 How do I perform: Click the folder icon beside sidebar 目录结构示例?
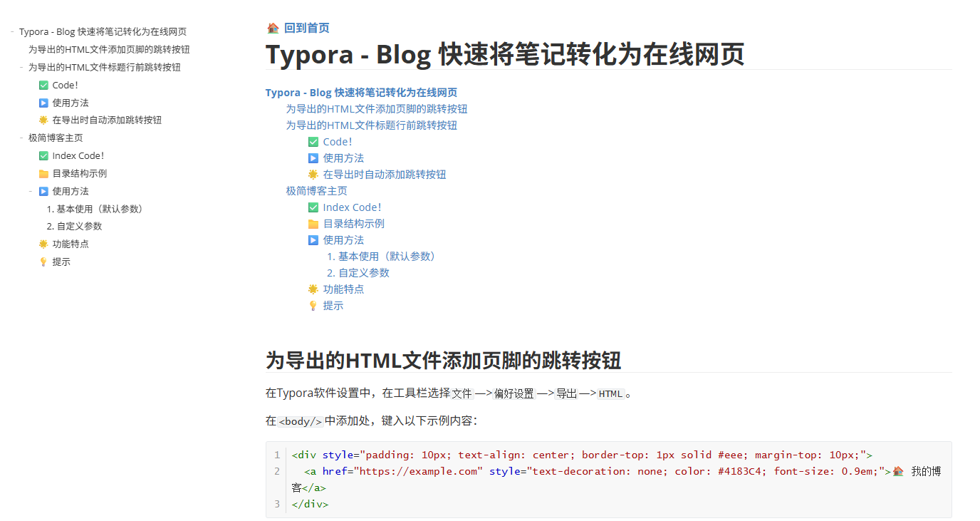tap(43, 174)
